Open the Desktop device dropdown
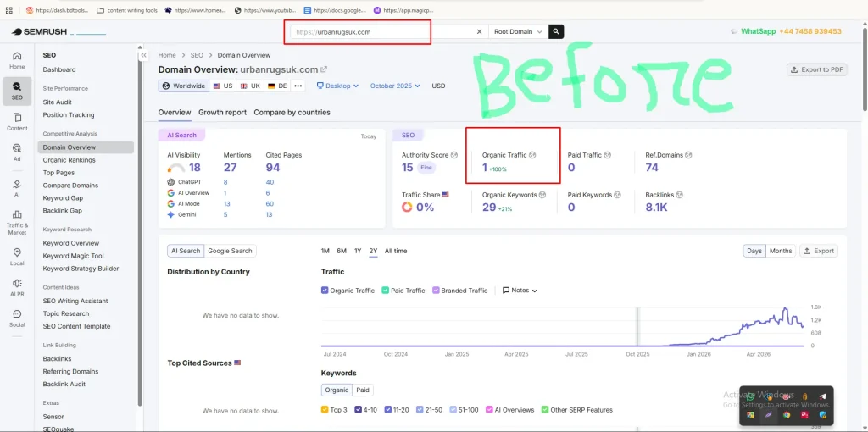868x432 pixels. coord(337,86)
